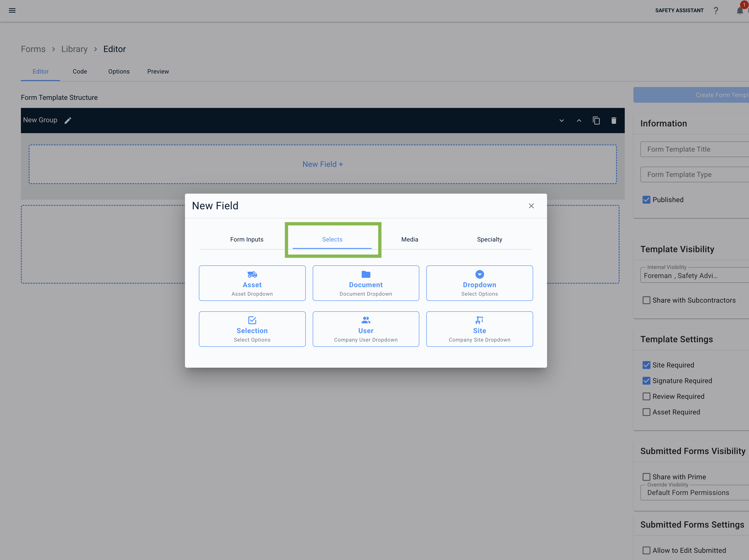The image size is (749, 560).
Task: Enable Share with Subcontractors
Action: (x=646, y=300)
